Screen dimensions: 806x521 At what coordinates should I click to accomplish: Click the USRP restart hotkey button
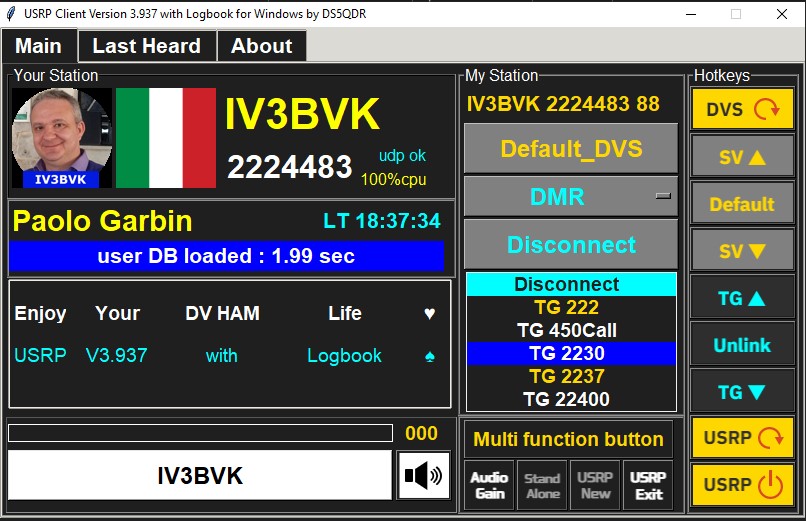(x=742, y=438)
